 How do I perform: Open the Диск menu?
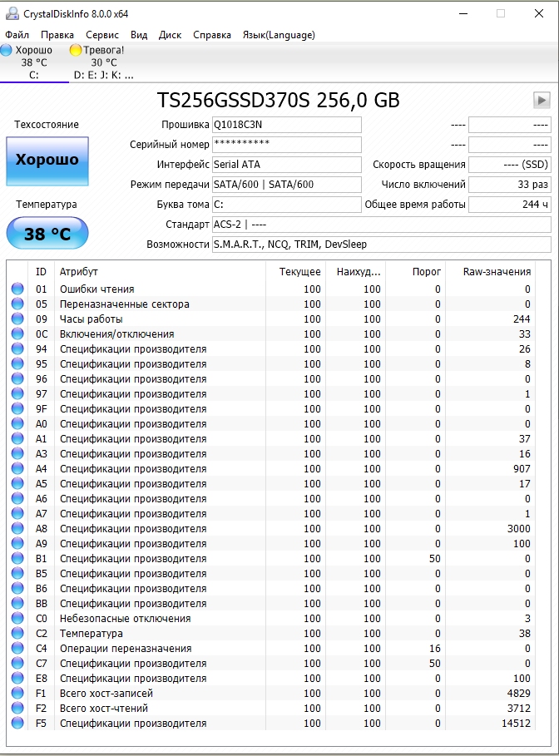(x=171, y=35)
